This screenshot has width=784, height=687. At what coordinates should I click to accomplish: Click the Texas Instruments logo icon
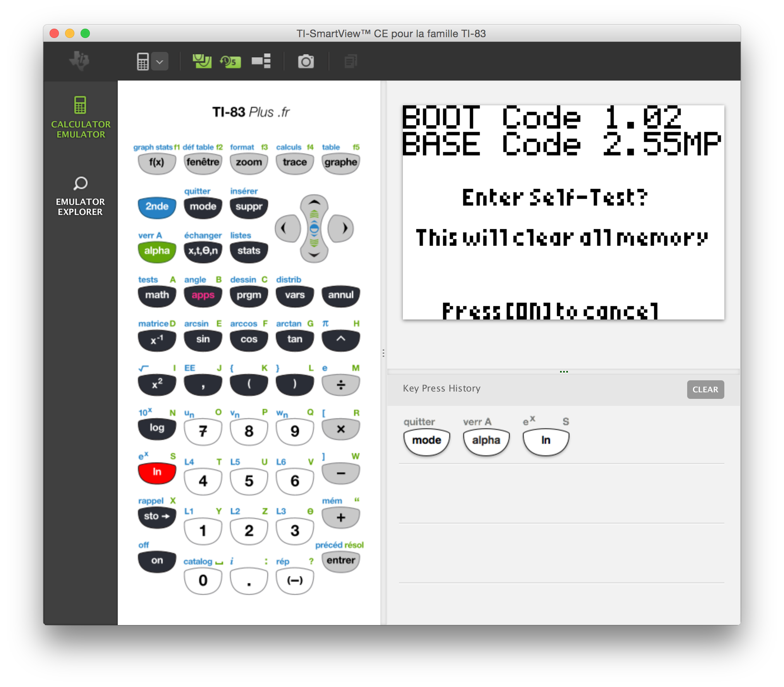click(80, 61)
